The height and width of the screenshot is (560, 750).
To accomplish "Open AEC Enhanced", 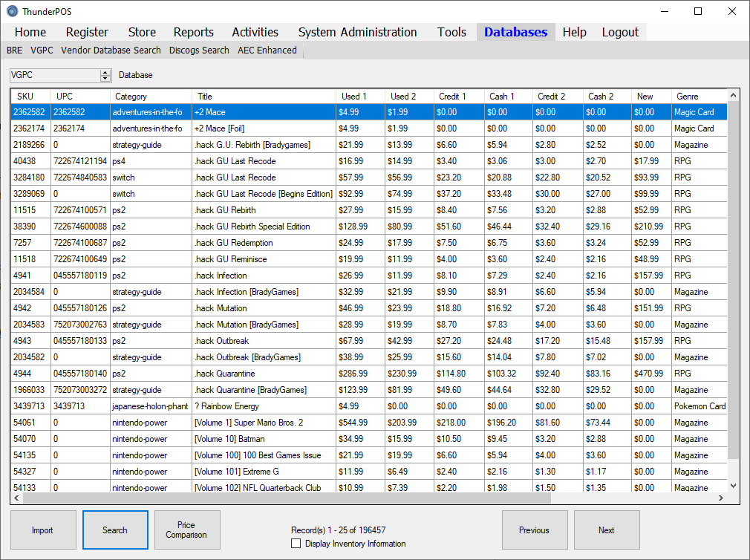I will pyautogui.click(x=267, y=51).
